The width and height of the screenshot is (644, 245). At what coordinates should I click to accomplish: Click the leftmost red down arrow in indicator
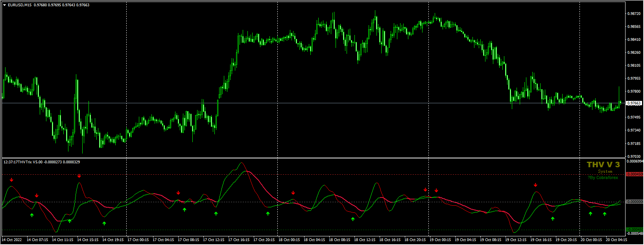[11, 180]
